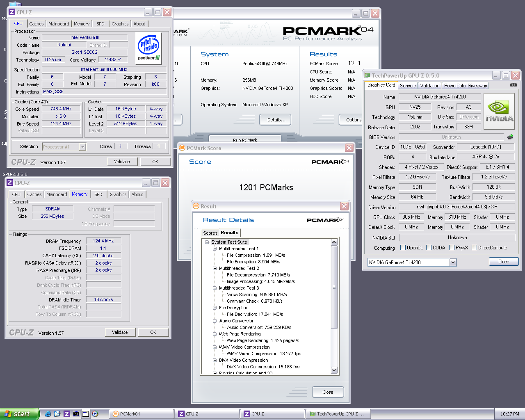This screenshot has height=420, width=525.
Task: Click the GPU Name field NVIDIA GeForce4 Ti 4200
Action: 440,97
